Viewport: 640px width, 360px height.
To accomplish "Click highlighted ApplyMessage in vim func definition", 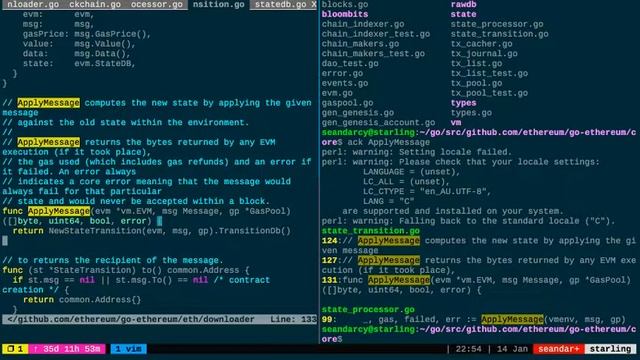I will click(59, 211).
